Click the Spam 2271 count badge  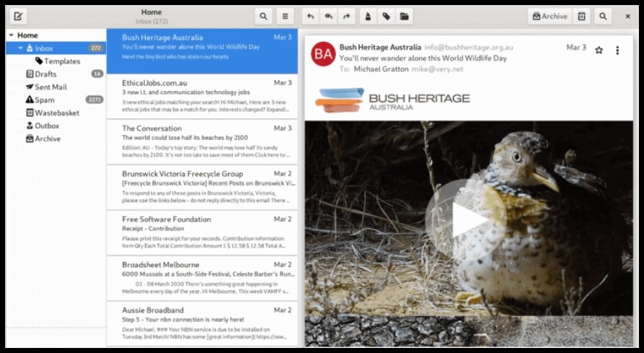click(x=94, y=100)
